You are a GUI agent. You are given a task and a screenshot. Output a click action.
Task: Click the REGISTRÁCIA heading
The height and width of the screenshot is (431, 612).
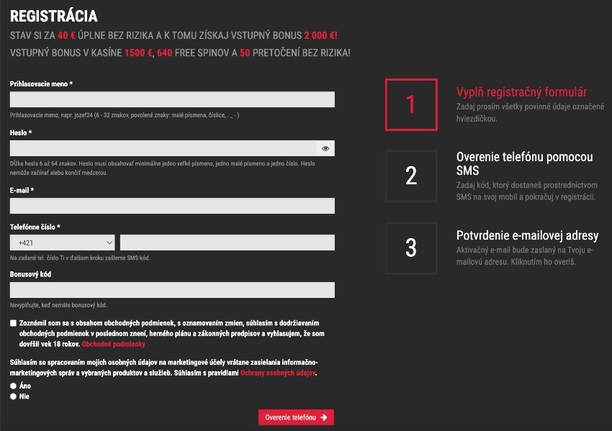54,16
